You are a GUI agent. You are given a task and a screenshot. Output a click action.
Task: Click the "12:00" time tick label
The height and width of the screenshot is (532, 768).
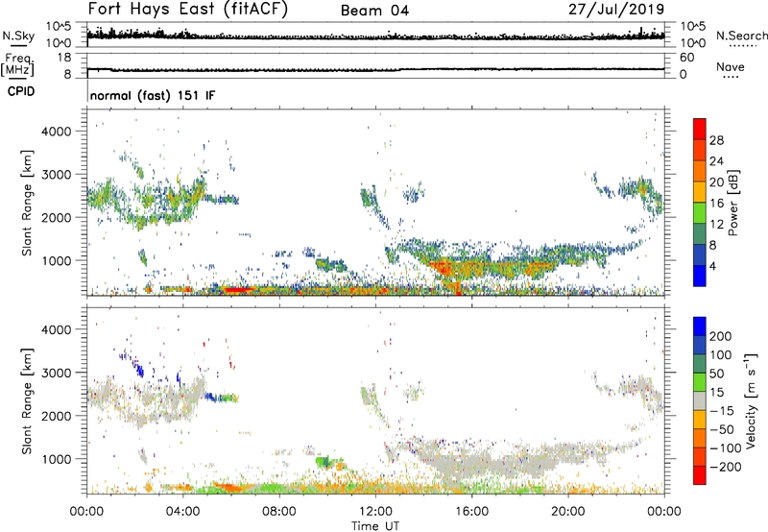click(375, 512)
